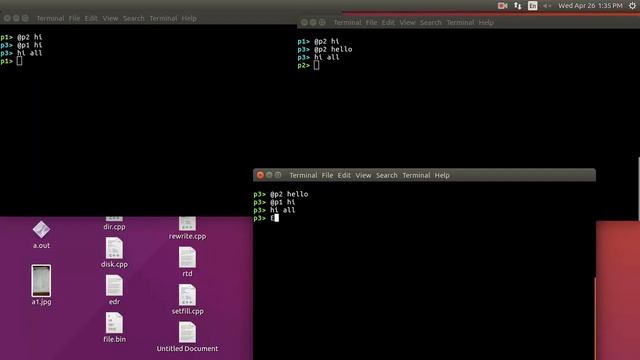The height and width of the screenshot is (360, 640).
Task: Open View menu in p2 terminal window
Action: click(x=407, y=22)
